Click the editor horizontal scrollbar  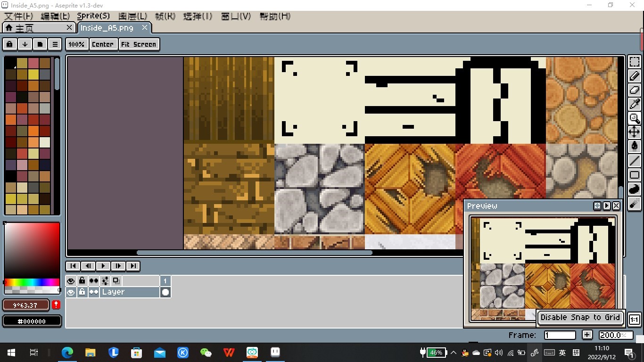pyautogui.click(x=255, y=253)
